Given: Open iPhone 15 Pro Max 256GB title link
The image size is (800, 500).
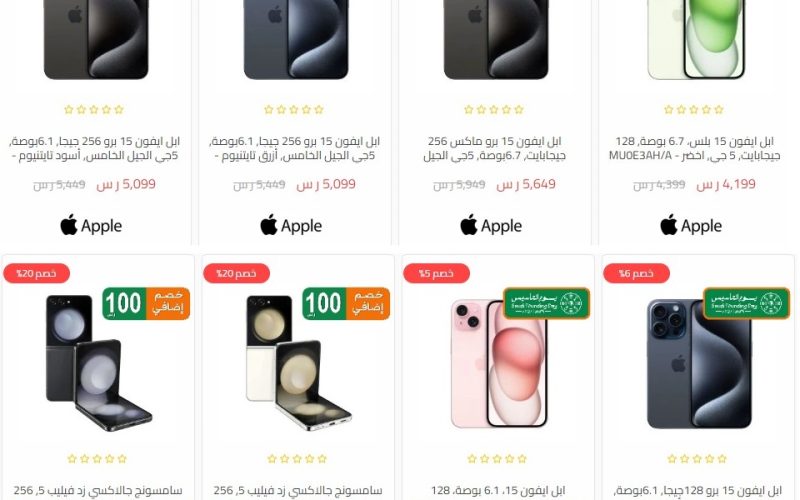Looking at the screenshot, I should click(x=494, y=148).
